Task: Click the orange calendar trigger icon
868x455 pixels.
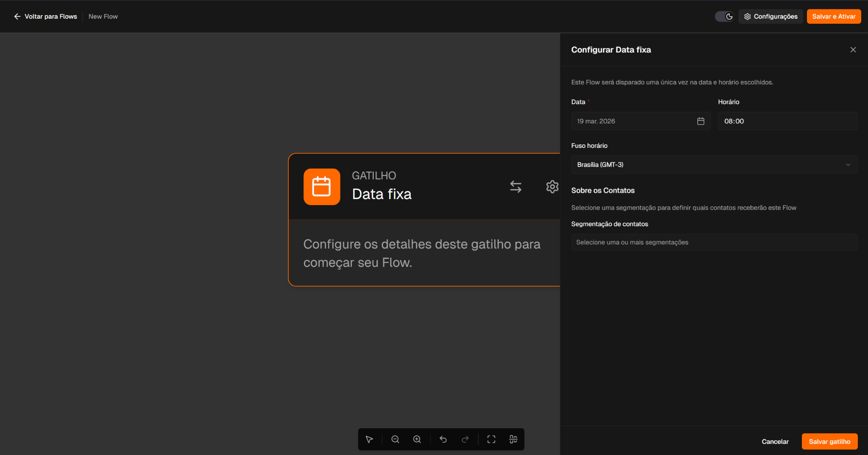Action: [x=322, y=187]
